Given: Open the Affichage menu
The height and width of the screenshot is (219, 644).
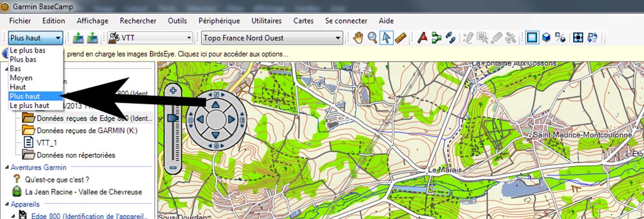Looking at the screenshot, I should (x=92, y=21).
